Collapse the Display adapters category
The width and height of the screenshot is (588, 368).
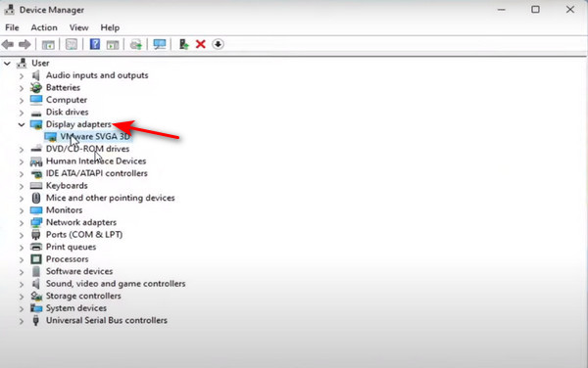[x=22, y=124]
